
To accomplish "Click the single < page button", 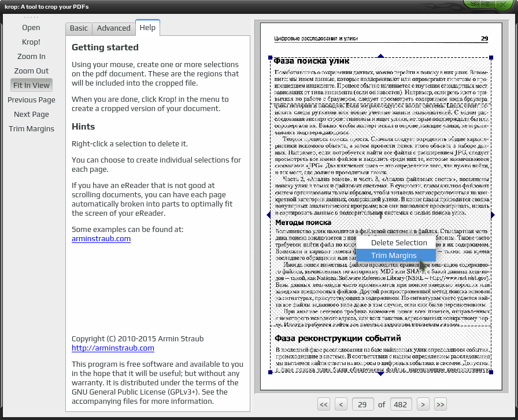I will point(341,404).
